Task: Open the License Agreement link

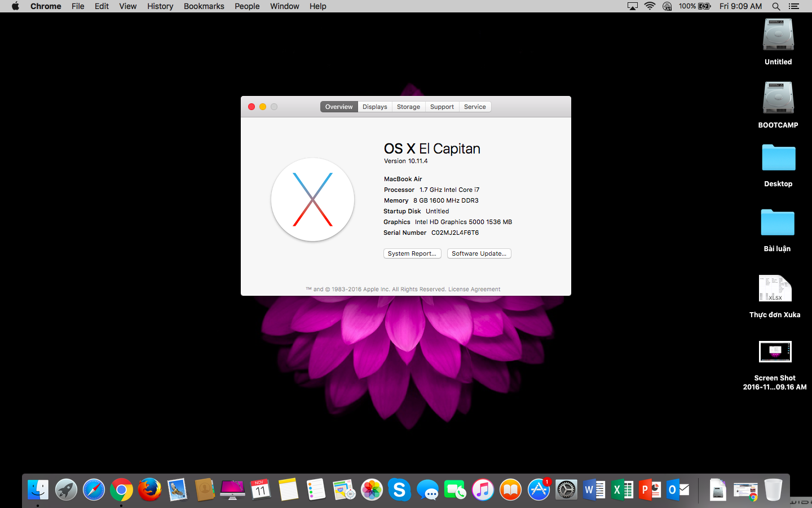Action: click(474, 289)
